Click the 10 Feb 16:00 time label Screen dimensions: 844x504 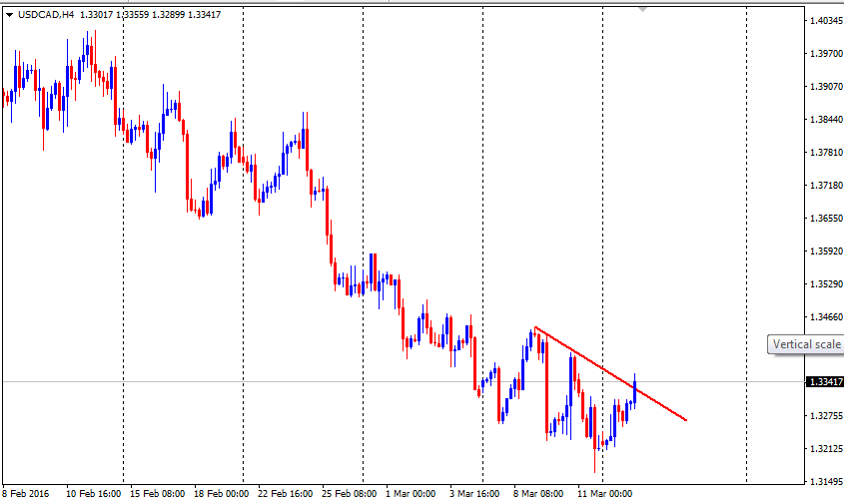coord(93,494)
